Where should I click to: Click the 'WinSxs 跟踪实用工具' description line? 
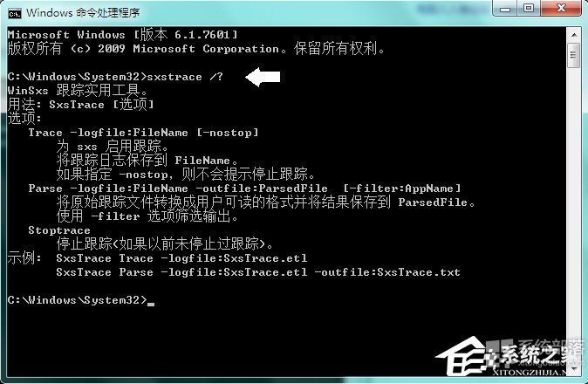[x=78, y=91]
